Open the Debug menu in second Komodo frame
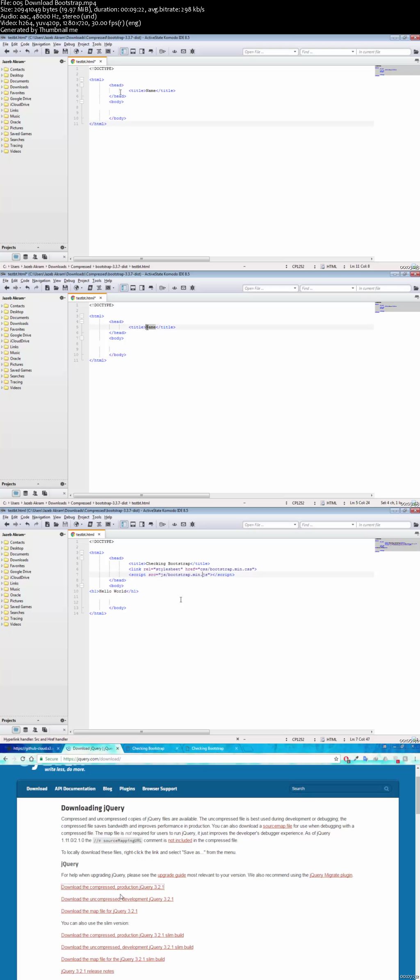Viewport: 420px width, 980px height. 69,280
